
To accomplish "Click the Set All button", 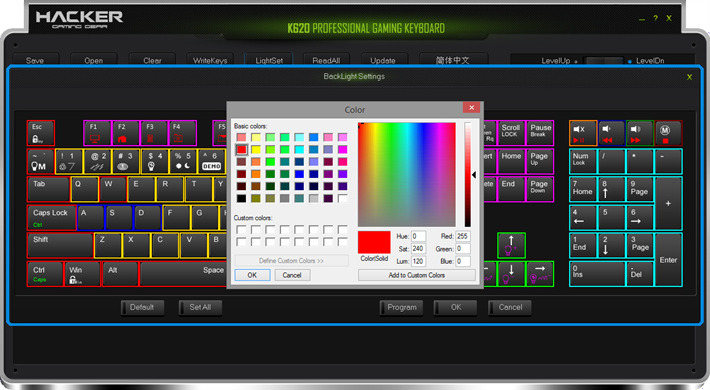I will point(200,307).
